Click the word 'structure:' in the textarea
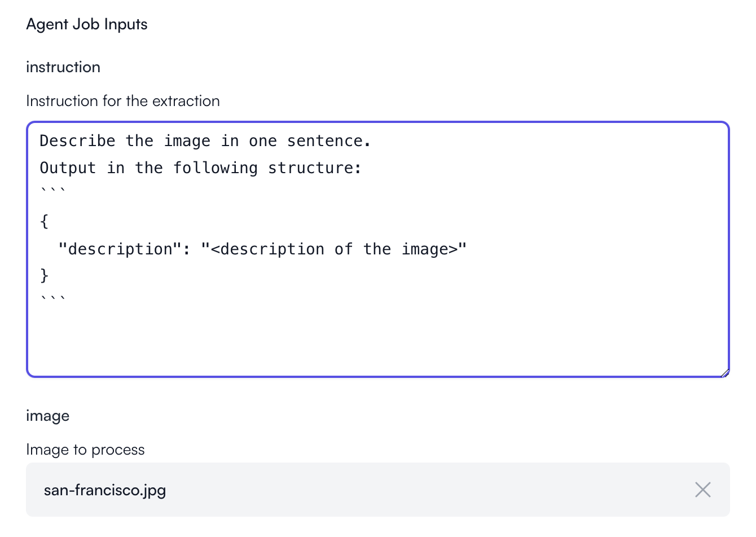 tap(314, 168)
